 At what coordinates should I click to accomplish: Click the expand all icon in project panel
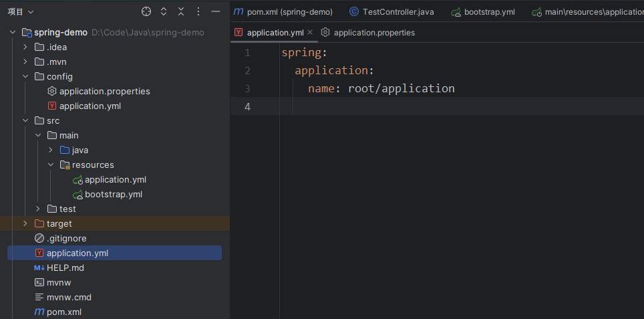(x=164, y=11)
